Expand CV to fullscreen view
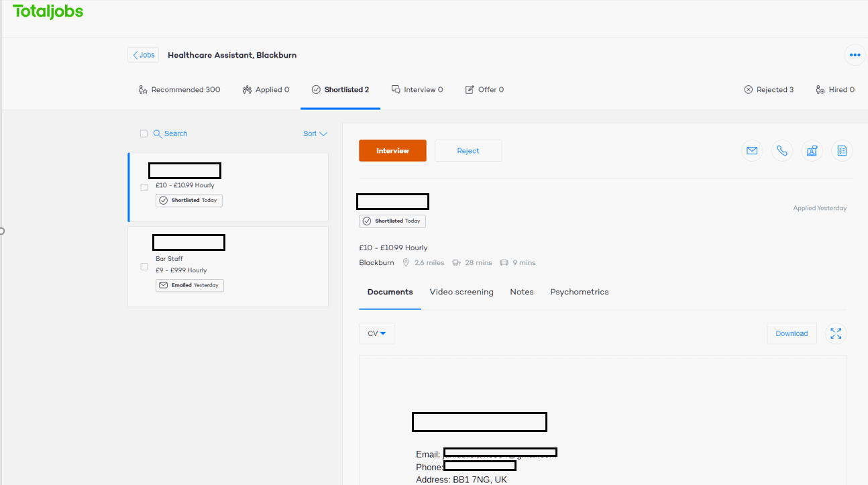This screenshot has height=485, width=868. pos(836,333)
